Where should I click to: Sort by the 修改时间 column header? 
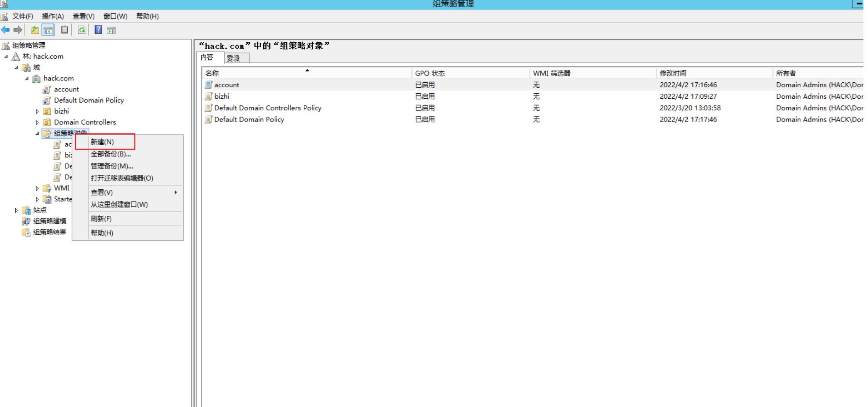click(x=714, y=73)
